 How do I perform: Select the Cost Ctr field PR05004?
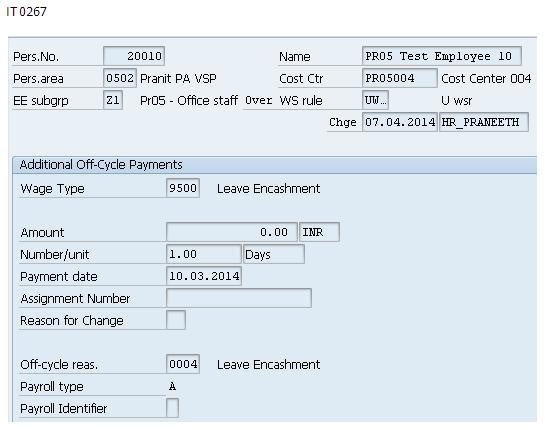coord(399,78)
